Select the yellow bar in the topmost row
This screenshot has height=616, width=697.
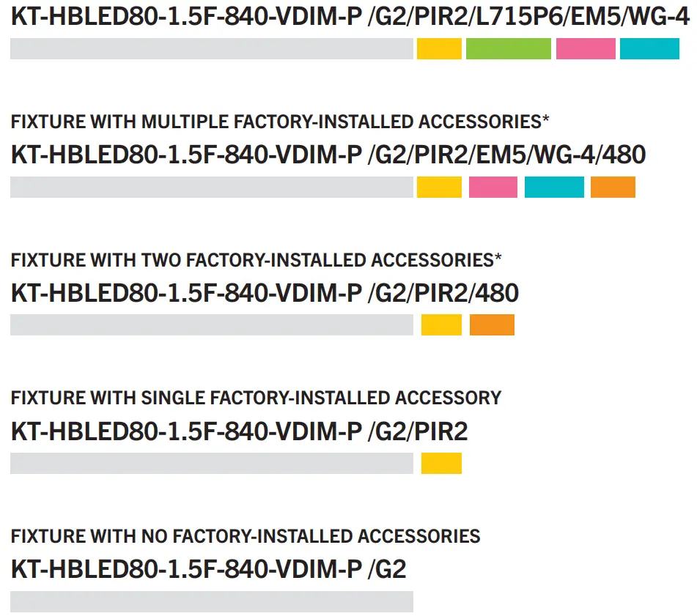coord(439,49)
